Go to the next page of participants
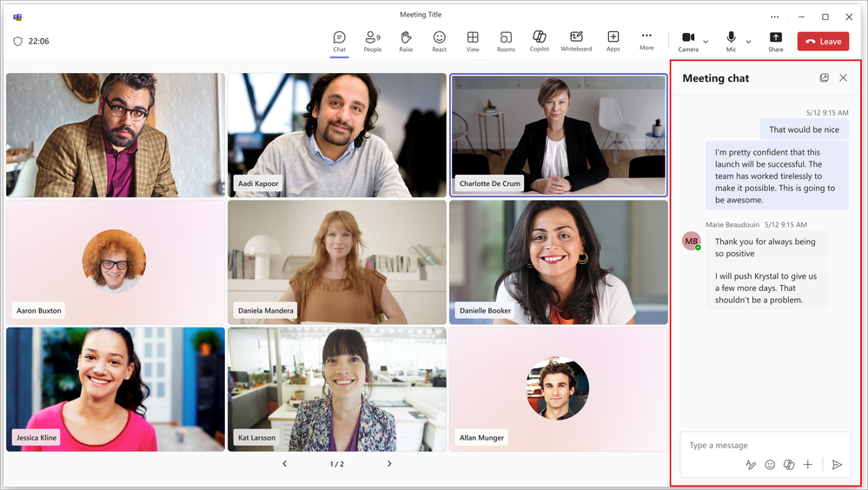Viewport: 868px width, 490px height. tap(389, 463)
